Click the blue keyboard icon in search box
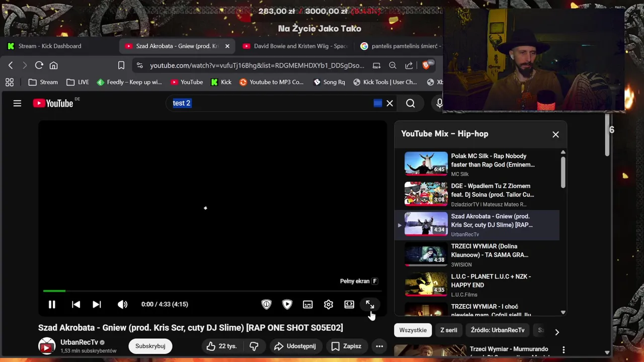The width and height of the screenshot is (644, 362). 378,103
